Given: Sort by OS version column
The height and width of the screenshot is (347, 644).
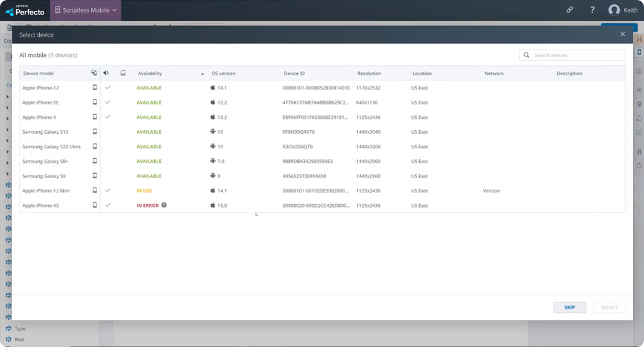Looking at the screenshot, I should [224, 73].
